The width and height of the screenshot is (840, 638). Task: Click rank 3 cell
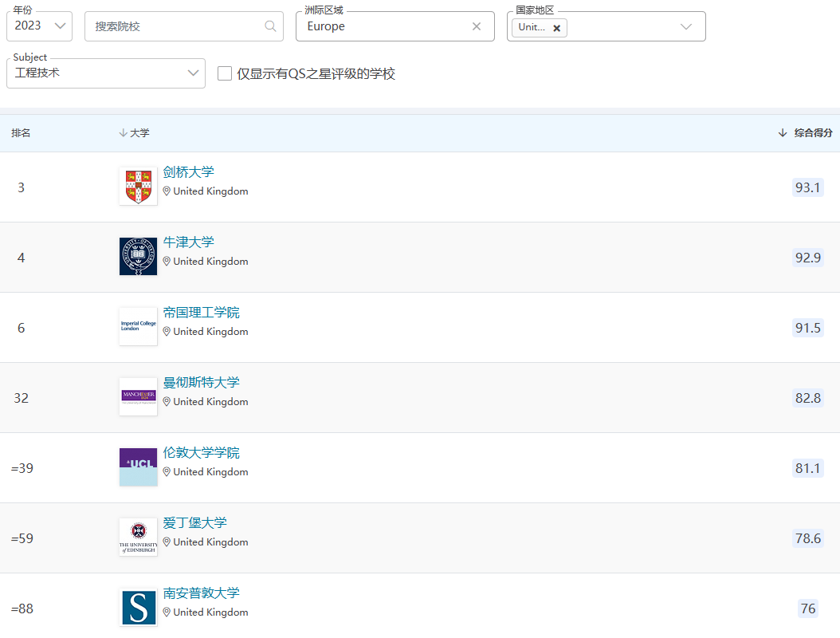(22, 187)
